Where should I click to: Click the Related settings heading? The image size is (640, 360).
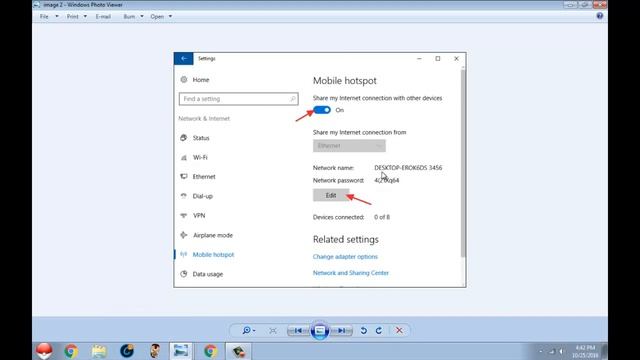click(x=346, y=240)
